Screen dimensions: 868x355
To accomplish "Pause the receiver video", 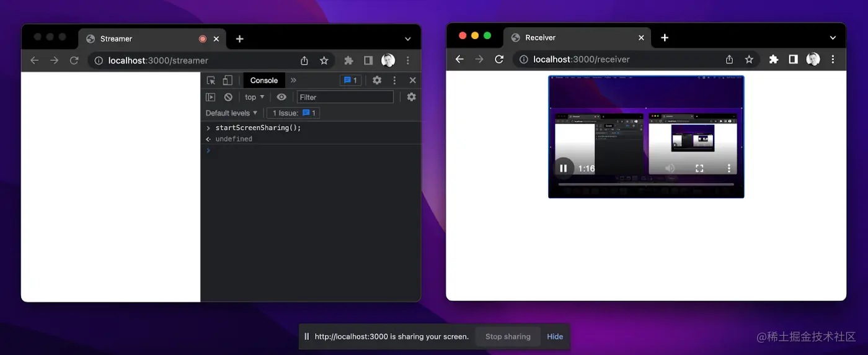I will coord(564,168).
